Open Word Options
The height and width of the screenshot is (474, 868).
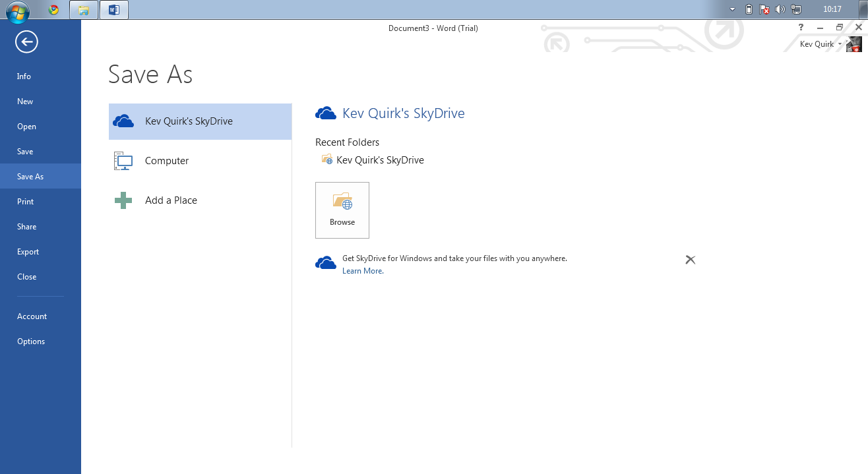point(31,341)
